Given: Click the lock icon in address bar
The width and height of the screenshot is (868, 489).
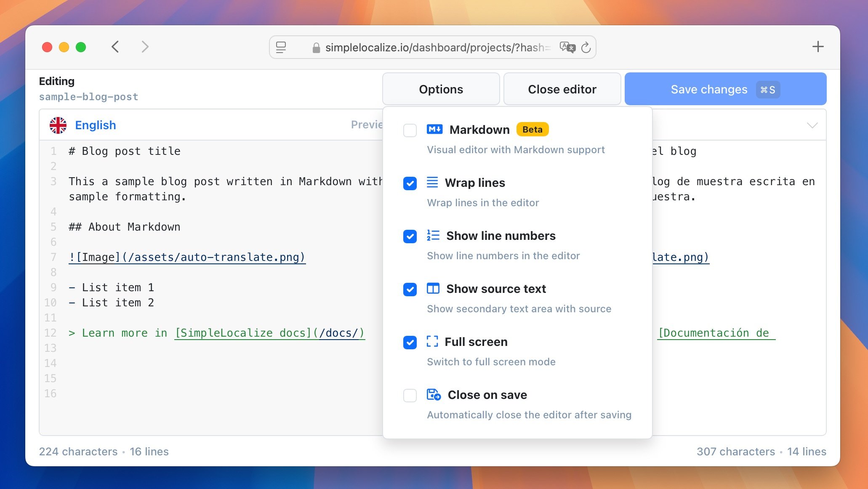Looking at the screenshot, I should 316,48.
